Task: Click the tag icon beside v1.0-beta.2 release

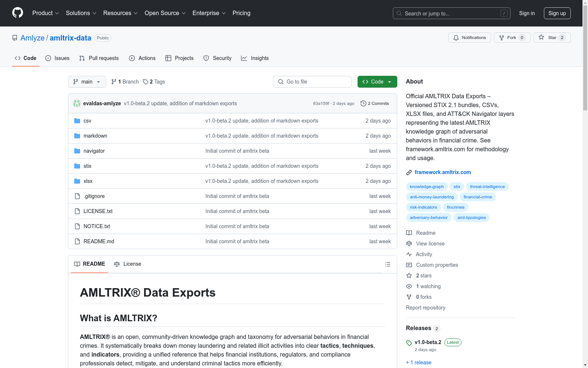Action: [x=409, y=343]
